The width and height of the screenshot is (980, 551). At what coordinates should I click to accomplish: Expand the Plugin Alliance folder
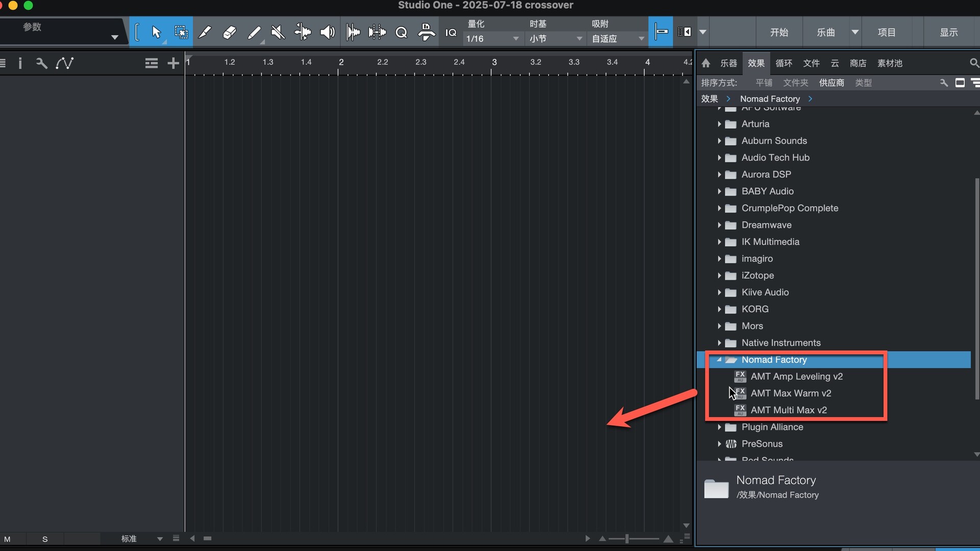click(719, 427)
